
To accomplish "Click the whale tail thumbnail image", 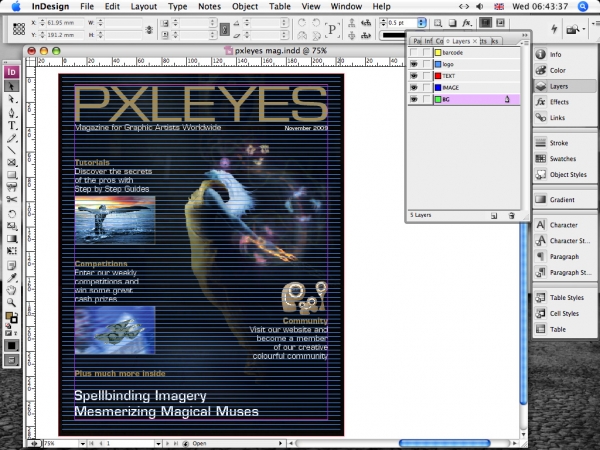I will click(x=115, y=220).
